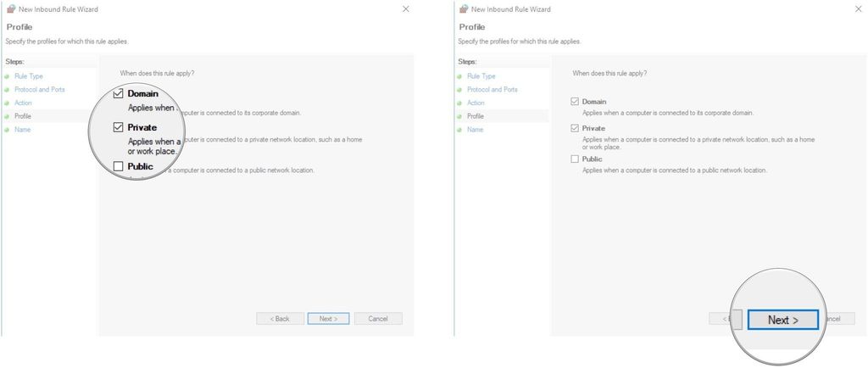Image resolution: width=868 pixels, height=368 pixels.
Task: Toggle the Domain checkbox in right wizard
Action: [x=575, y=102]
